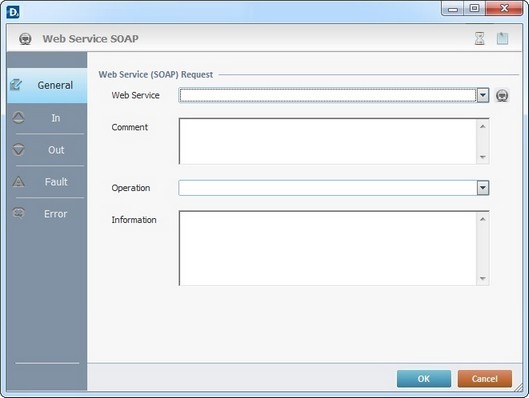This screenshot has height=398, width=529.
Task: Expand the Operation dropdown arrow
Action: pyautogui.click(x=483, y=188)
